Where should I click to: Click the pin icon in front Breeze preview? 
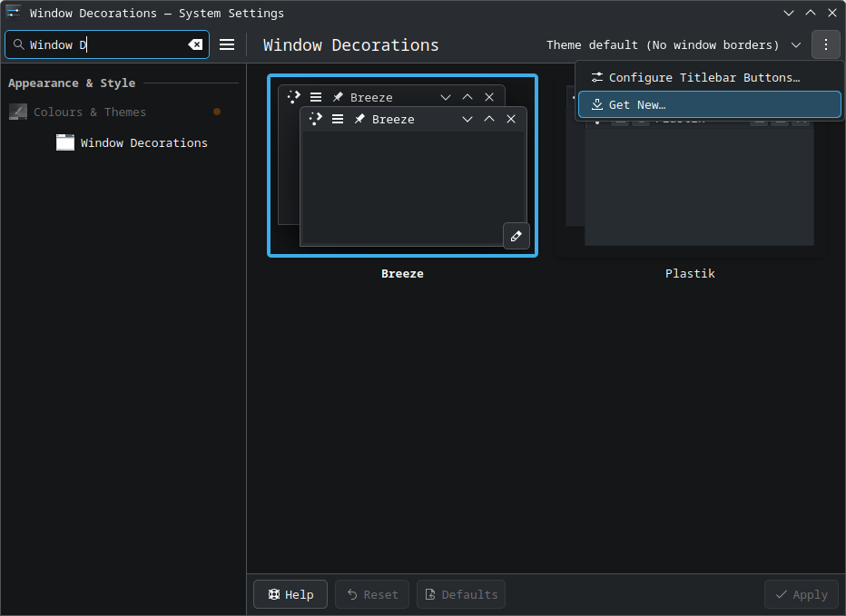(x=359, y=119)
